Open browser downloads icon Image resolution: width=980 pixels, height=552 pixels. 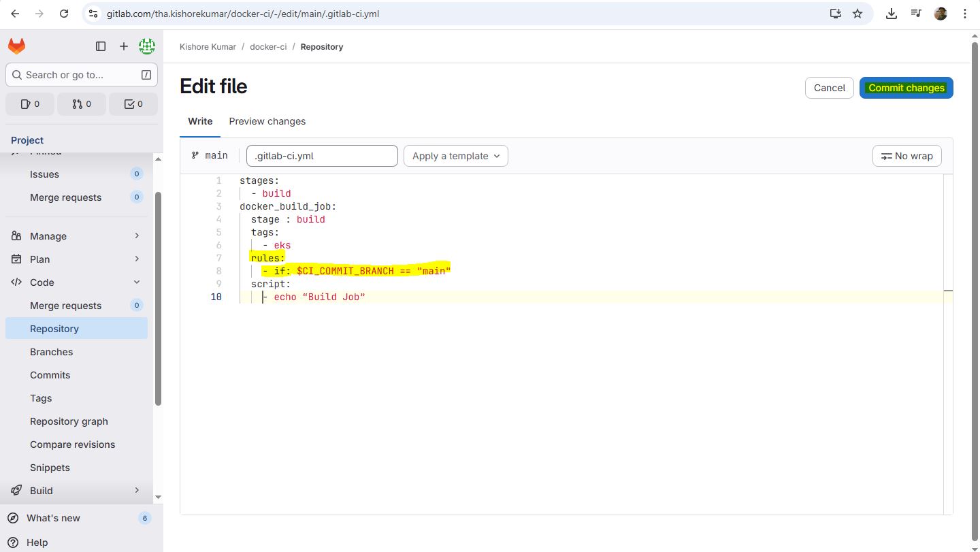pyautogui.click(x=892, y=14)
